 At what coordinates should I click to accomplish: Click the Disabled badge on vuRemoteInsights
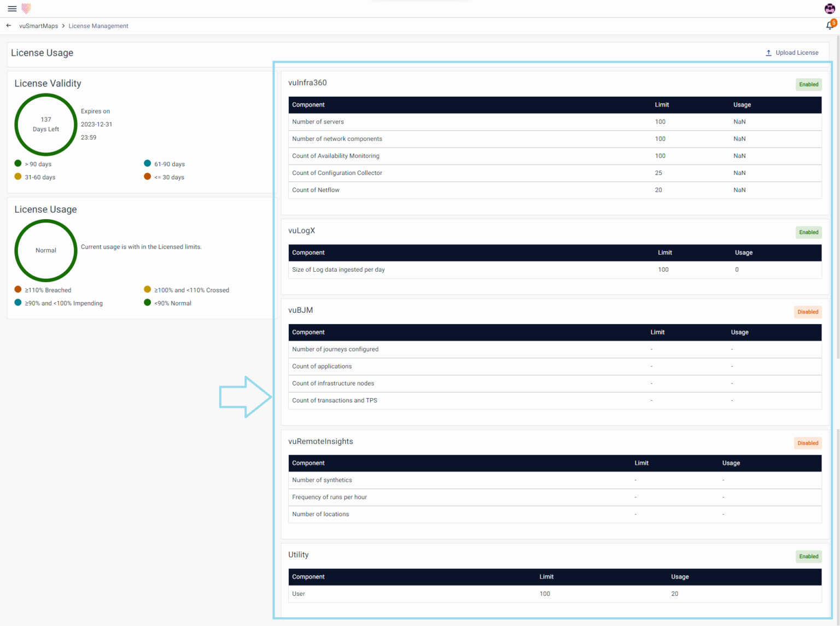tap(808, 443)
